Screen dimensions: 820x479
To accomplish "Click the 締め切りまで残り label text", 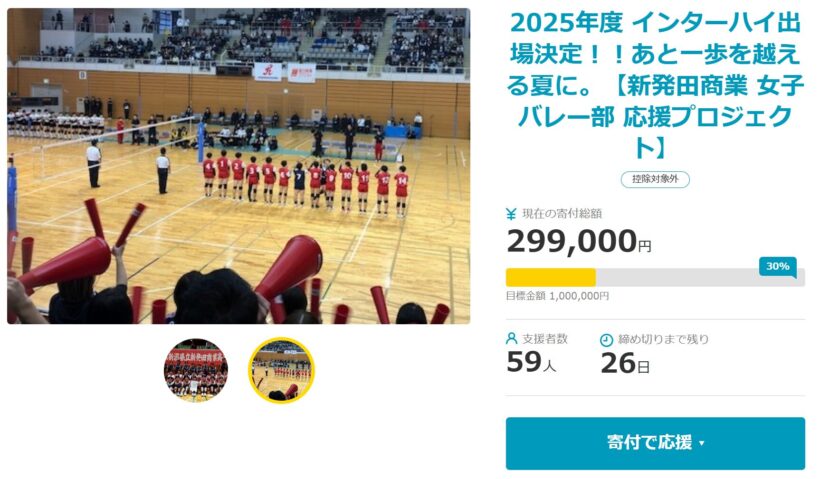I will click(x=663, y=339).
